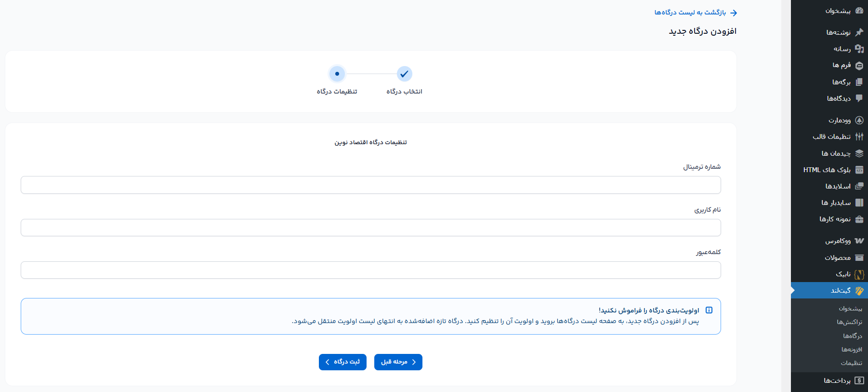This screenshot has width=868, height=392.
Task: Open the وودمارت menu item
Action: (x=829, y=120)
